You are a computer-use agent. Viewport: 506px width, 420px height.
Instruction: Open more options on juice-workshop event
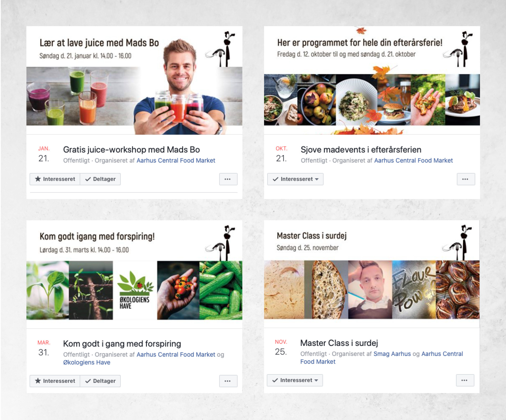pyautogui.click(x=228, y=179)
